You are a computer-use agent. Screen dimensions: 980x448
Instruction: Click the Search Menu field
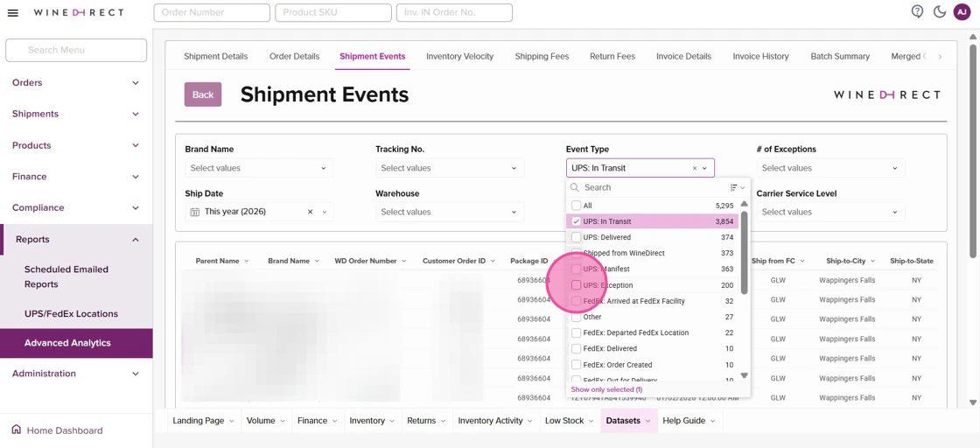click(76, 50)
